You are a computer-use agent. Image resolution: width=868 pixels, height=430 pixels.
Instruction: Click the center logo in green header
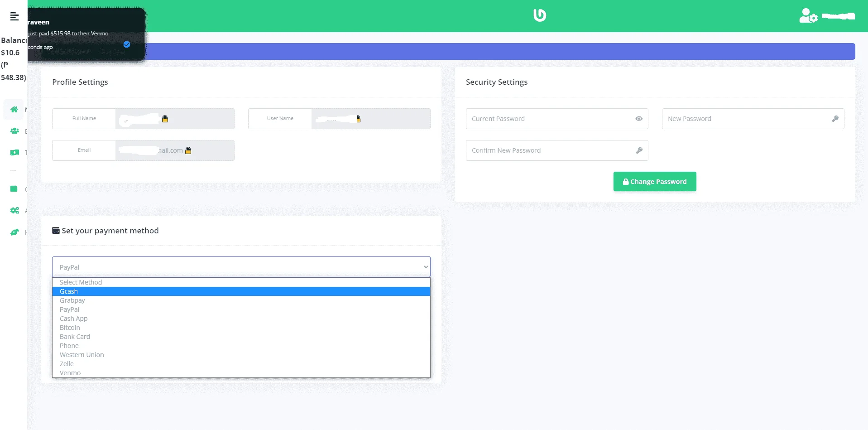pyautogui.click(x=540, y=15)
